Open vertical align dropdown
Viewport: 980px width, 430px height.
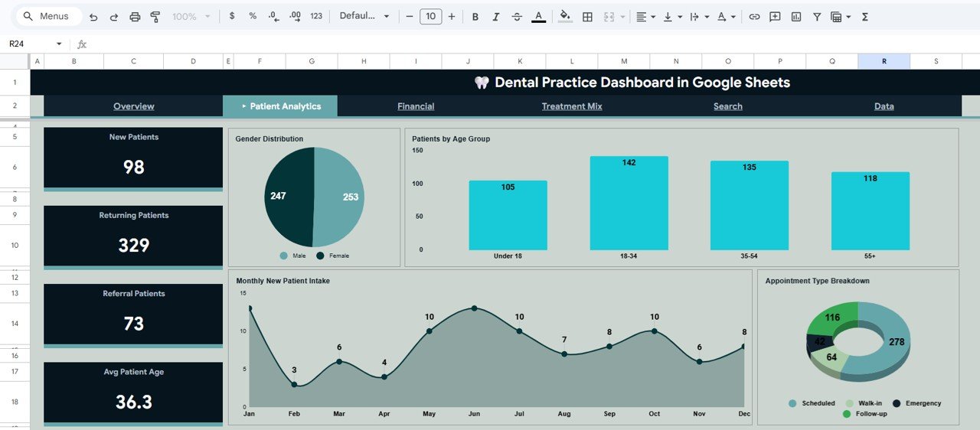[672, 17]
